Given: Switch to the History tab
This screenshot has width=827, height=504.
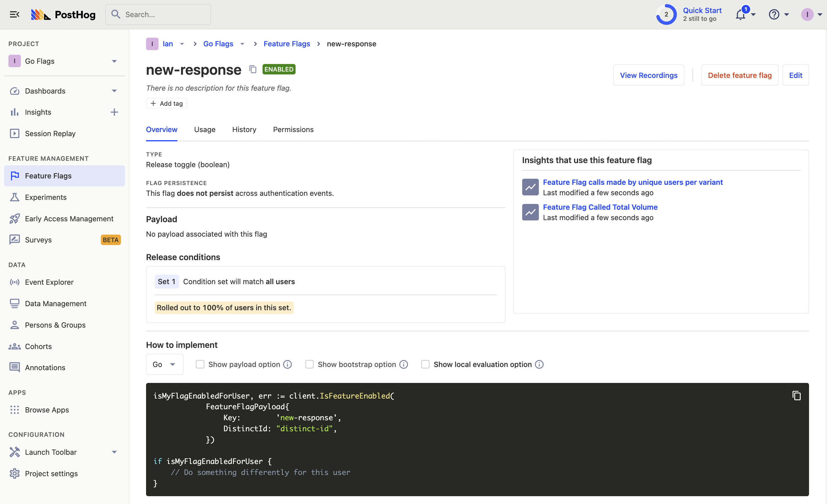Looking at the screenshot, I should click(244, 129).
